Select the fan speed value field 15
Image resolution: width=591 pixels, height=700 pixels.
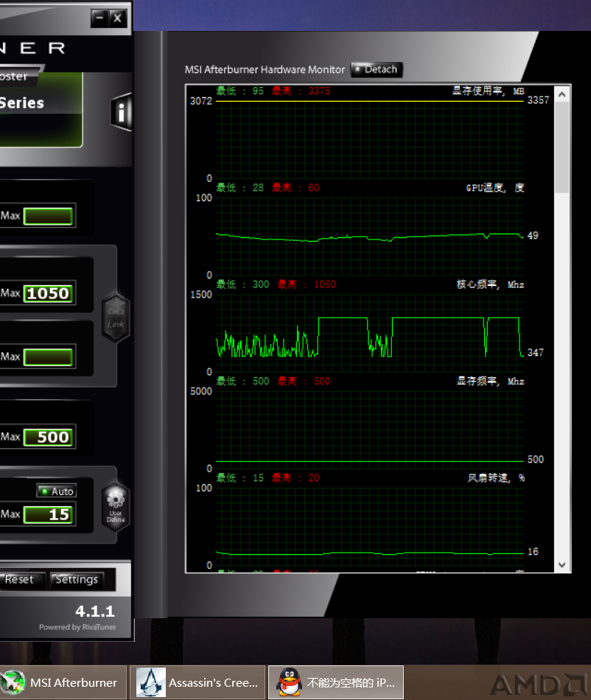tap(48, 515)
